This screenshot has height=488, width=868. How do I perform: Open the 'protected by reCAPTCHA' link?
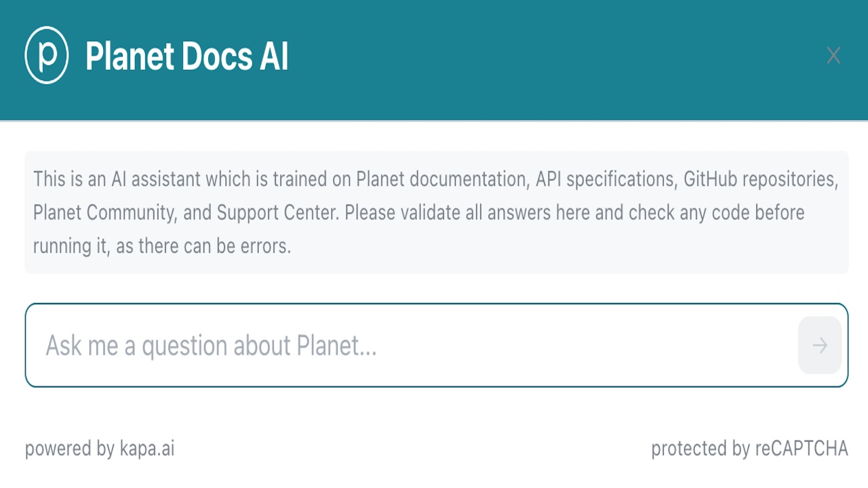749,449
